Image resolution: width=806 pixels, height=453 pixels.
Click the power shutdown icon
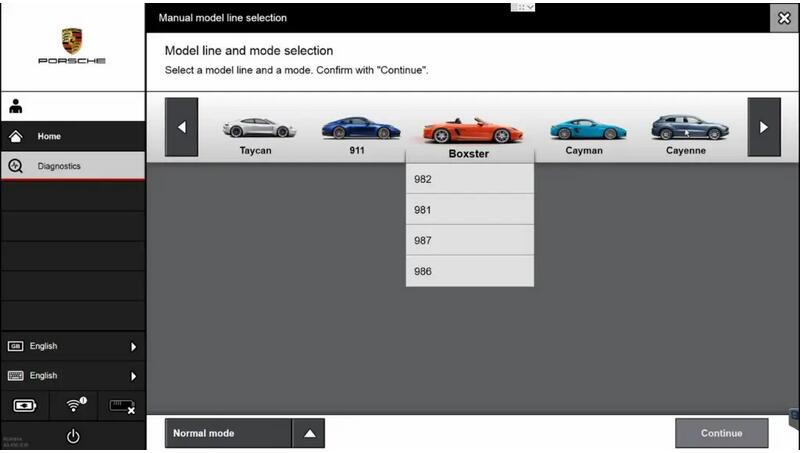click(73, 436)
